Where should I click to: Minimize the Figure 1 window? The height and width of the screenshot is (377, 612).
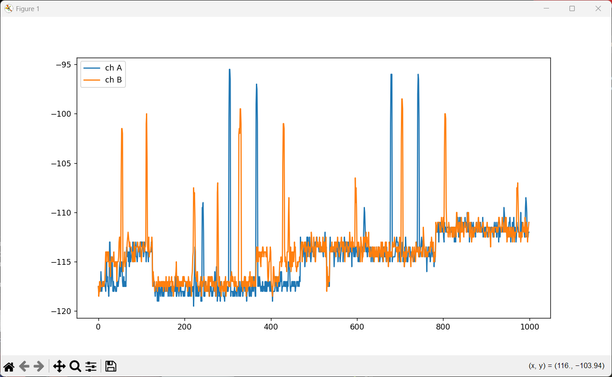[546, 8]
